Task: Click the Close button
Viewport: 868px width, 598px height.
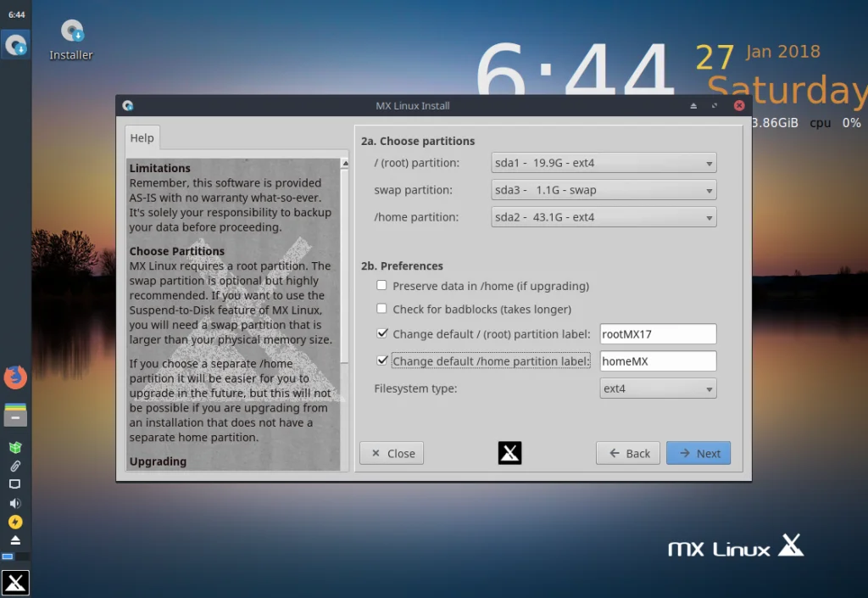Action: point(392,454)
